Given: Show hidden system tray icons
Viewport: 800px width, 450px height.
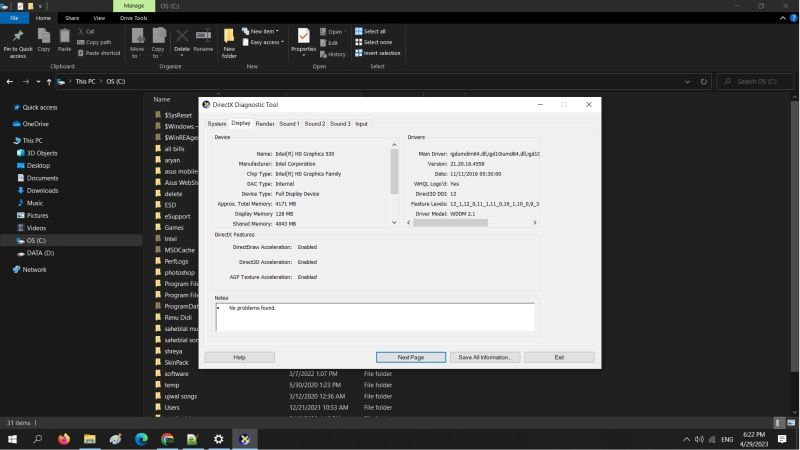Looking at the screenshot, I should coord(686,439).
